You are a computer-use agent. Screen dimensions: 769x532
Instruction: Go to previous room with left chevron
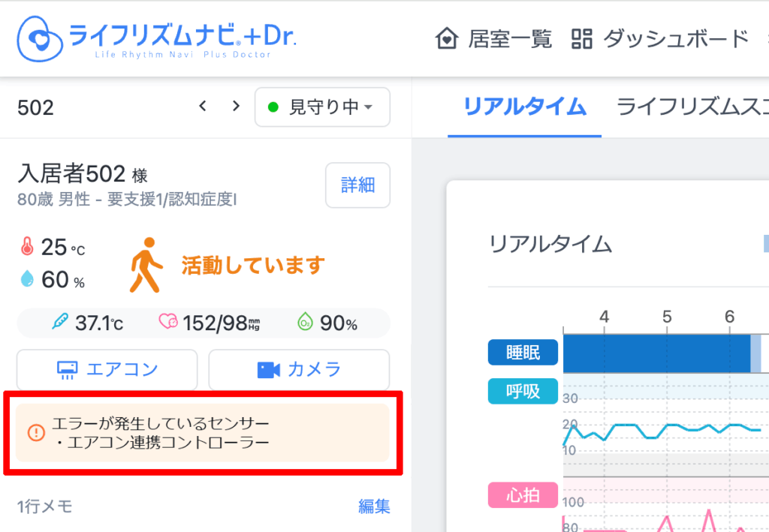(x=202, y=107)
